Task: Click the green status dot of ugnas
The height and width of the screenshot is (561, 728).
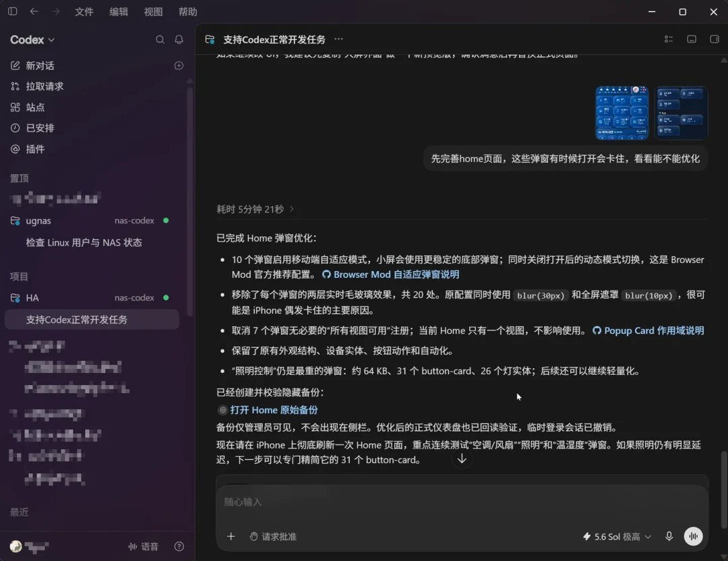Action: [x=166, y=220]
